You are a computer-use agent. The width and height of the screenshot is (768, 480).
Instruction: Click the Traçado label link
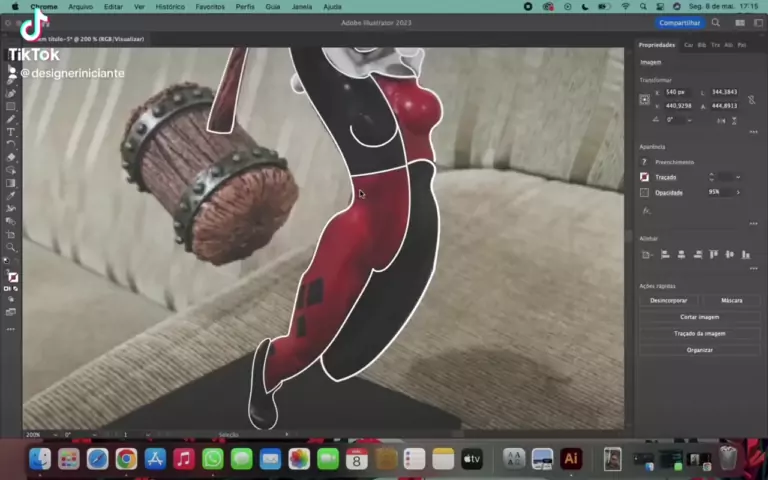tap(666, 177)
